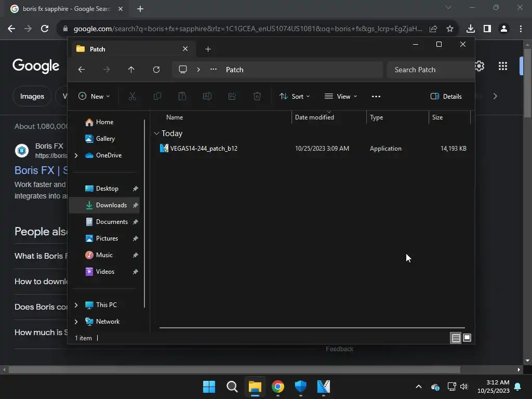Reload the Google search page
This screenshot has width=532, height=399.
coord(45,29)
